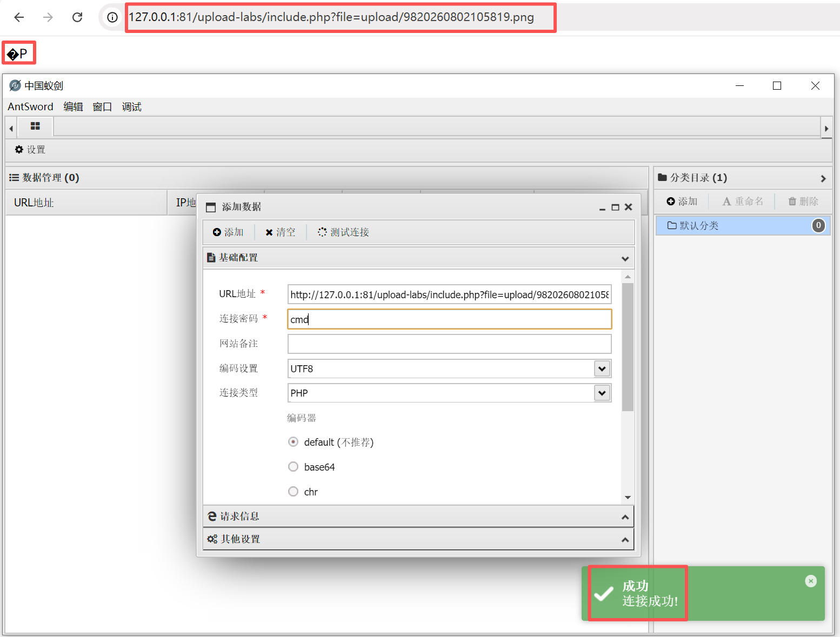Expand the 请求信息 section
Viewport: 840px width, 637px height.
[x=625, y=517]
